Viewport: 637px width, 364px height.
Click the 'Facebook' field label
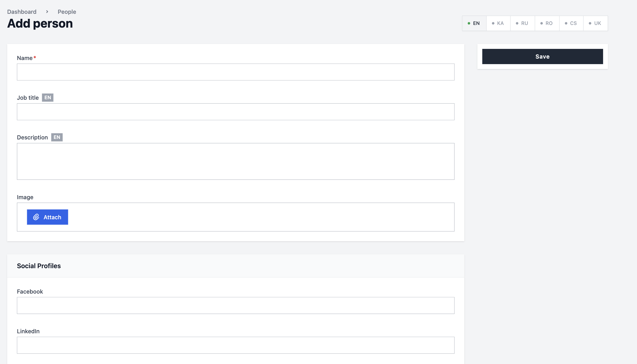tap(30, 291)
